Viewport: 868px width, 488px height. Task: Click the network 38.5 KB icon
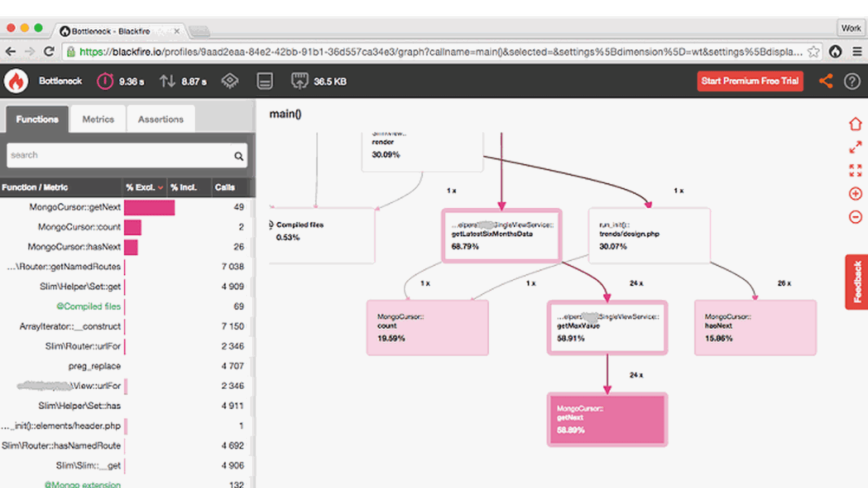[299, 81]
